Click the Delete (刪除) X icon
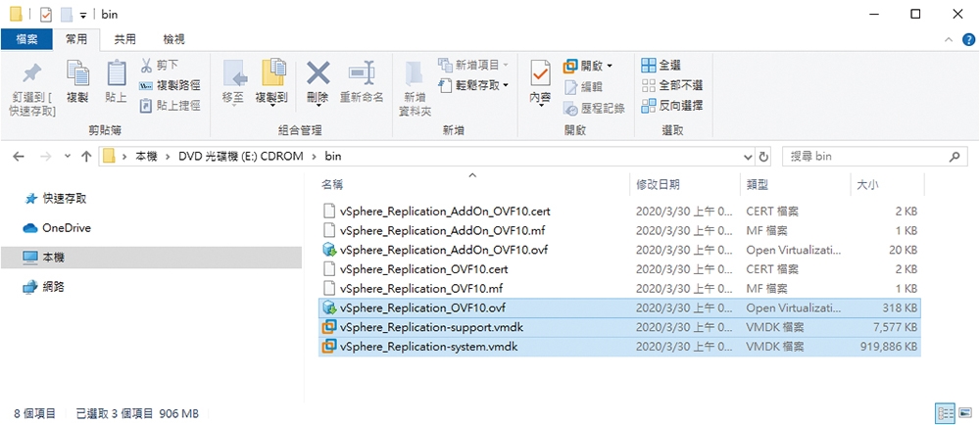The height and width of the screenshot is (425, 980). 318,74
